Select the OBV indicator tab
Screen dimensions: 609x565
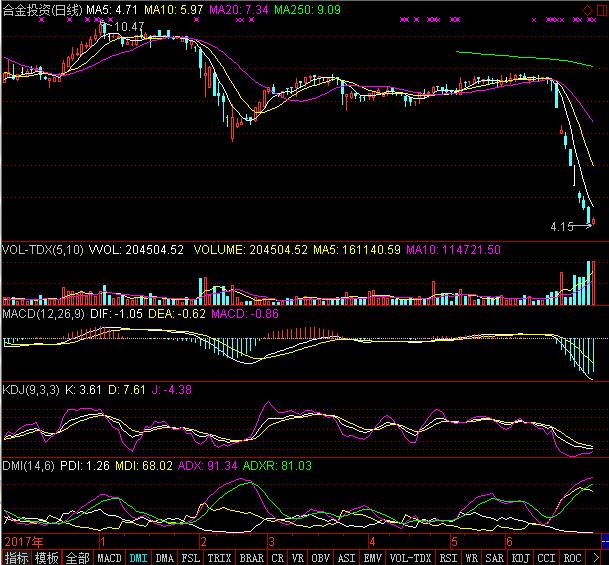(x=320, y=558)
